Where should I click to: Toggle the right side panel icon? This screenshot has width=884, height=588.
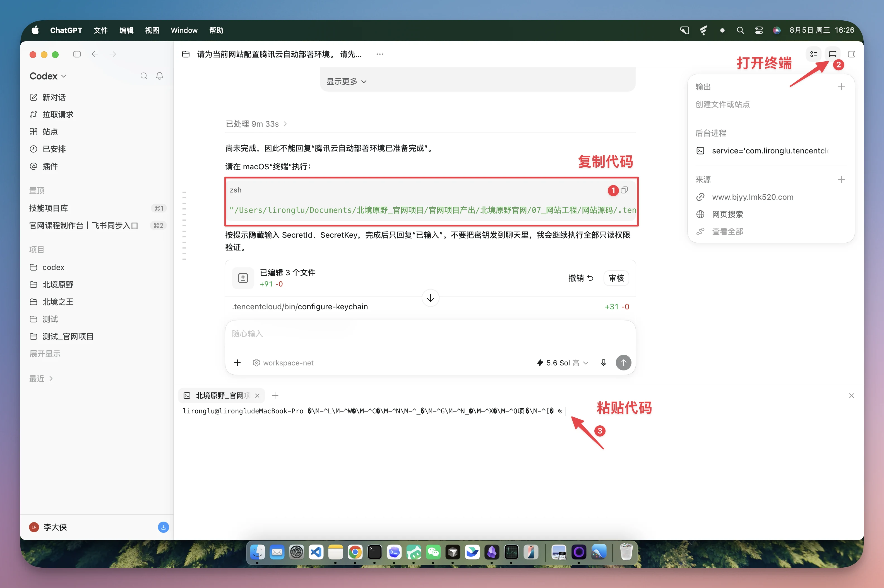pyautogui.click(x=852, y=54)
